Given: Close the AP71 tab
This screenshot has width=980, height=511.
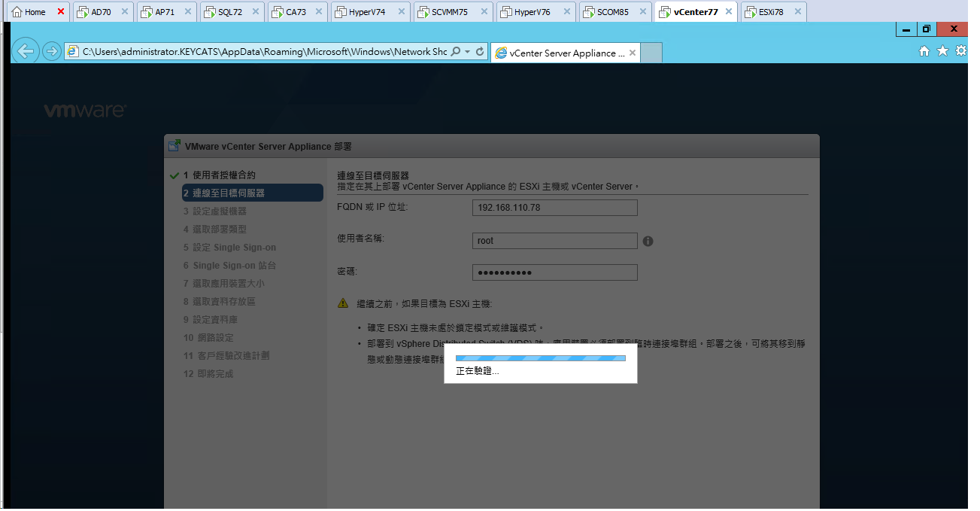Looking at the screenshot, I should click(x=188, y=12).
